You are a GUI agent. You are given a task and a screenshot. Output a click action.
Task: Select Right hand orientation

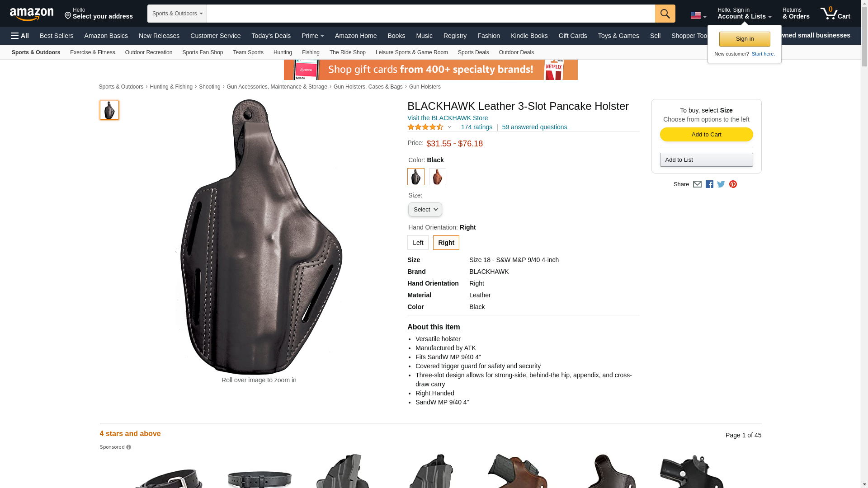[446, 243]
